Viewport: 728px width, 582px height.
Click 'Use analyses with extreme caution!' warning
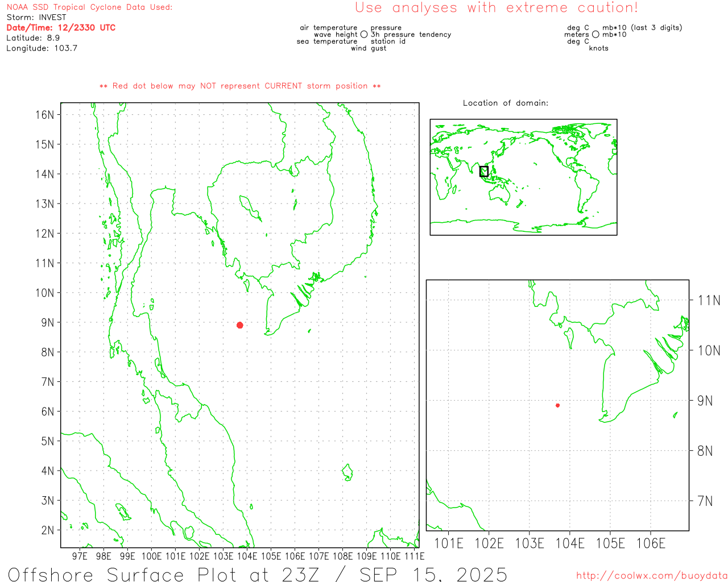497,8
